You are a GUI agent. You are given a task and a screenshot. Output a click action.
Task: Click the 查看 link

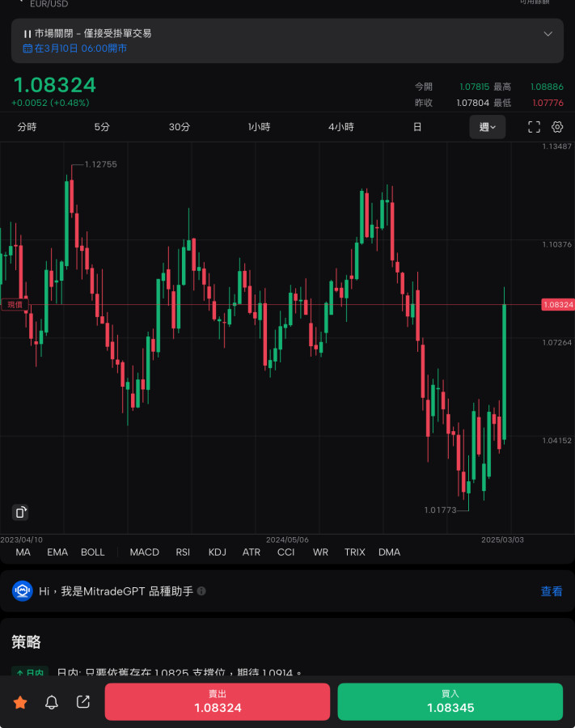[x=552, y=591]
